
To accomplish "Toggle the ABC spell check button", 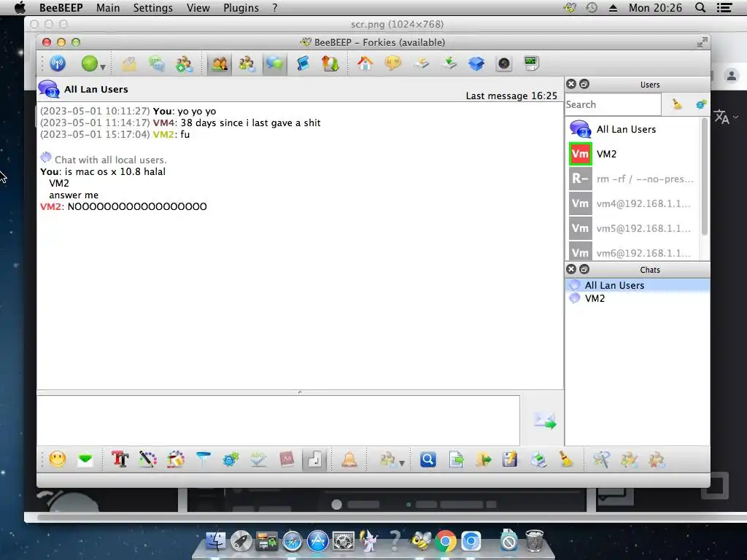I will (x=258, y=459).
